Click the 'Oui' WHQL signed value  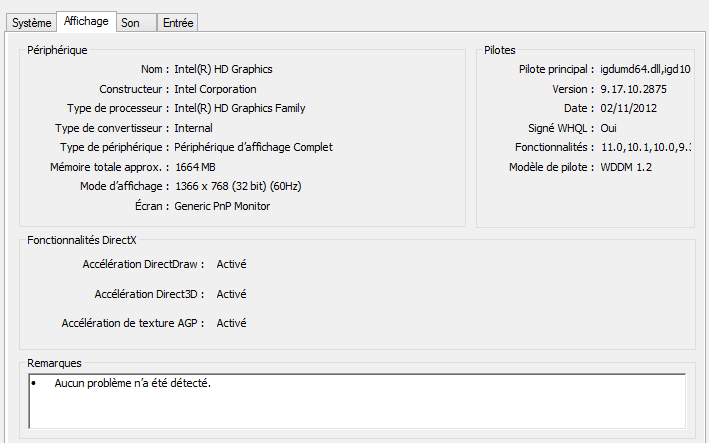[608, 128]
